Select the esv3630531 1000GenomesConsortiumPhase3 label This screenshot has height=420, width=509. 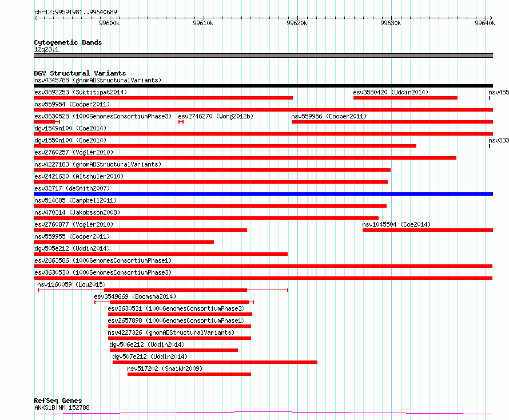point(176,308)
